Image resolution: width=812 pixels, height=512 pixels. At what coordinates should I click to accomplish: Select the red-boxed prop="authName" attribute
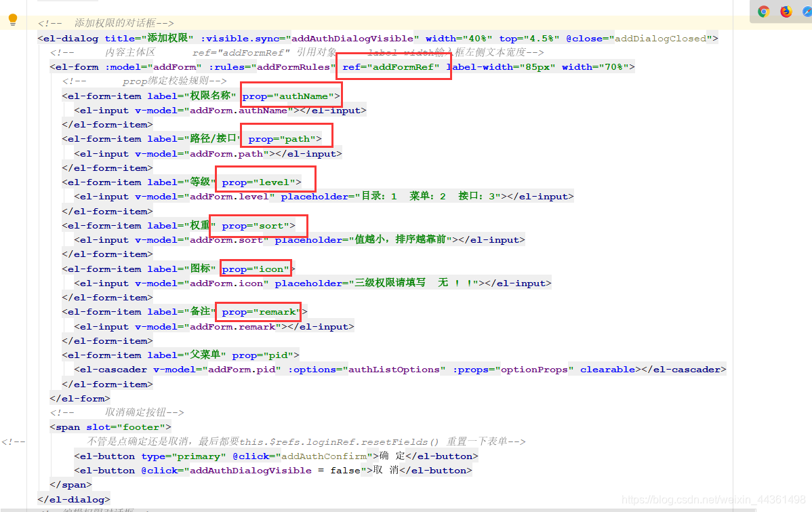coord(290,96)
